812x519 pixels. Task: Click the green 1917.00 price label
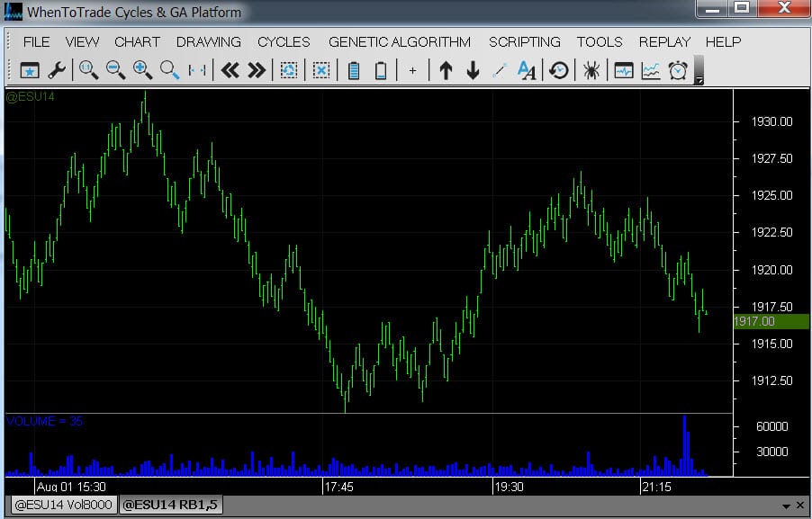tap(762, 321)
